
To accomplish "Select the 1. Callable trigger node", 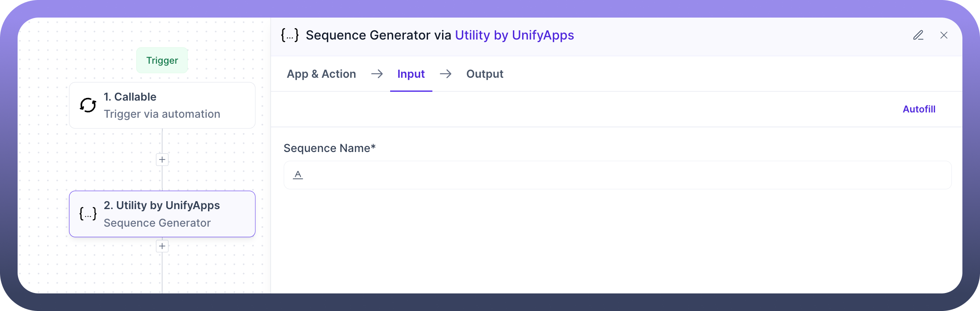I will [x=162, y=105].
